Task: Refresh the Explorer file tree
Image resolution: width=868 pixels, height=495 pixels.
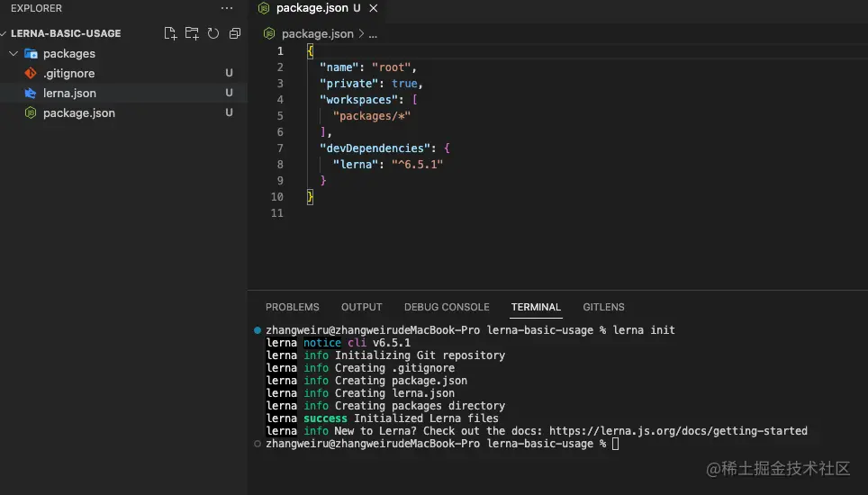Action: (213, 33)
